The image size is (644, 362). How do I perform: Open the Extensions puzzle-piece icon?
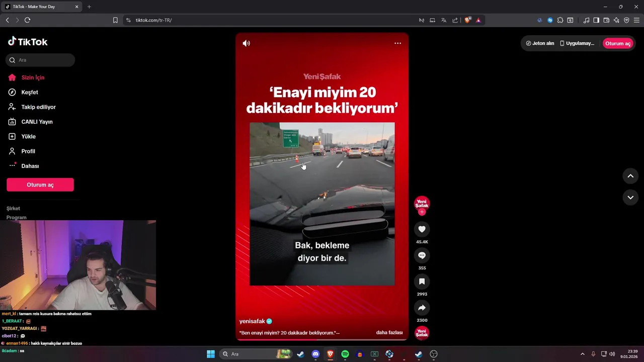tap(560, 20)
